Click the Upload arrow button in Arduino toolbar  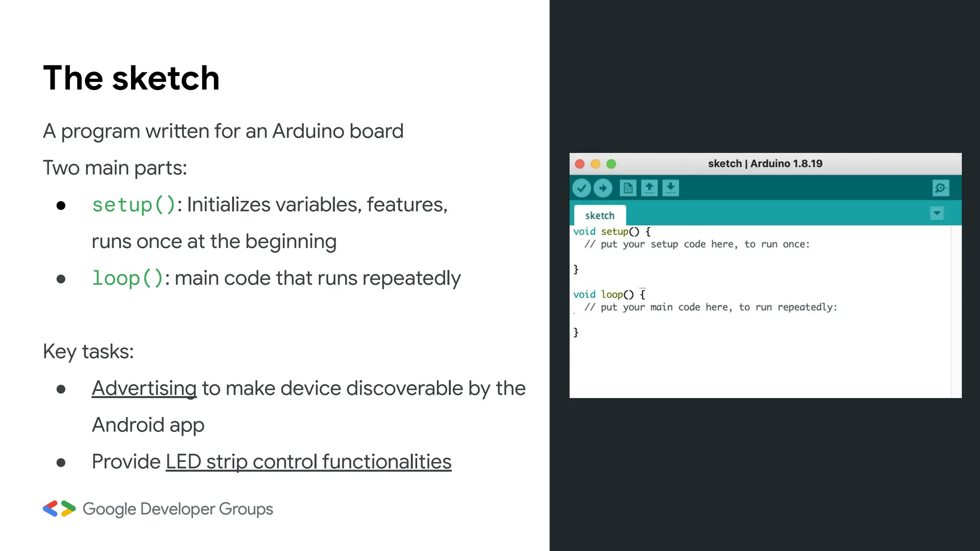pyautogui.click(x=603, y=188)
